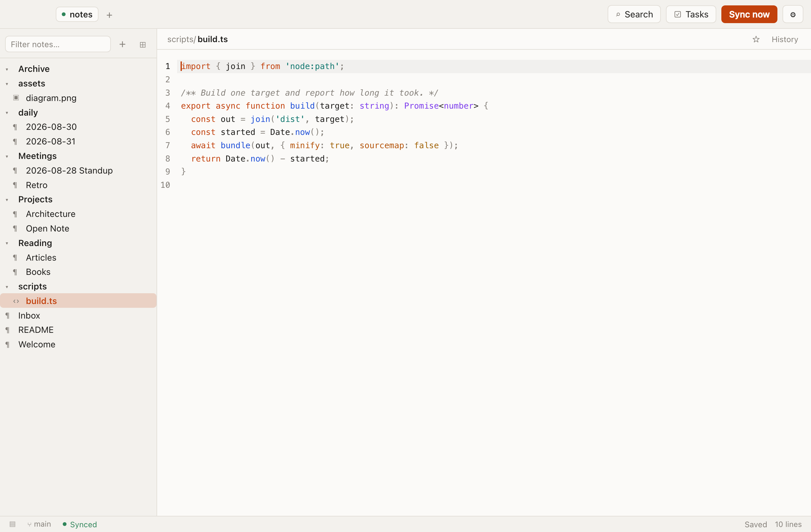The image size is (811, 532).
Task: Open the Tasks panel
Action: point(691,15)
